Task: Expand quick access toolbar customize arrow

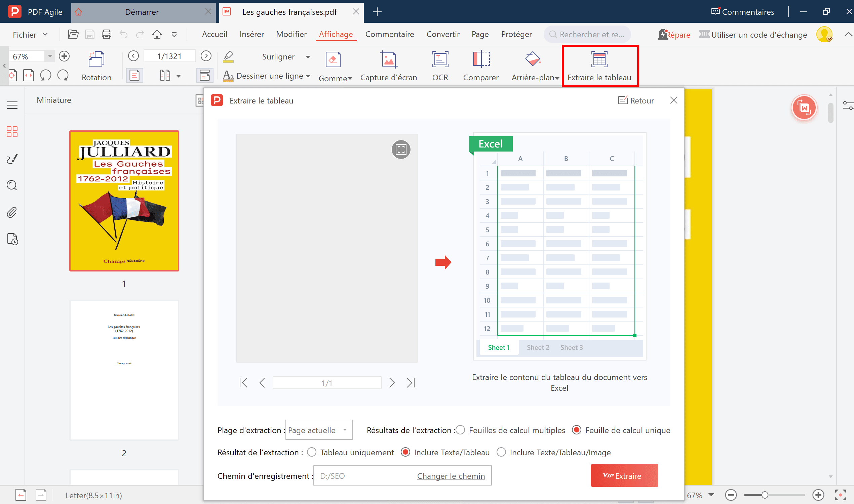Action: tap(174, 34)
